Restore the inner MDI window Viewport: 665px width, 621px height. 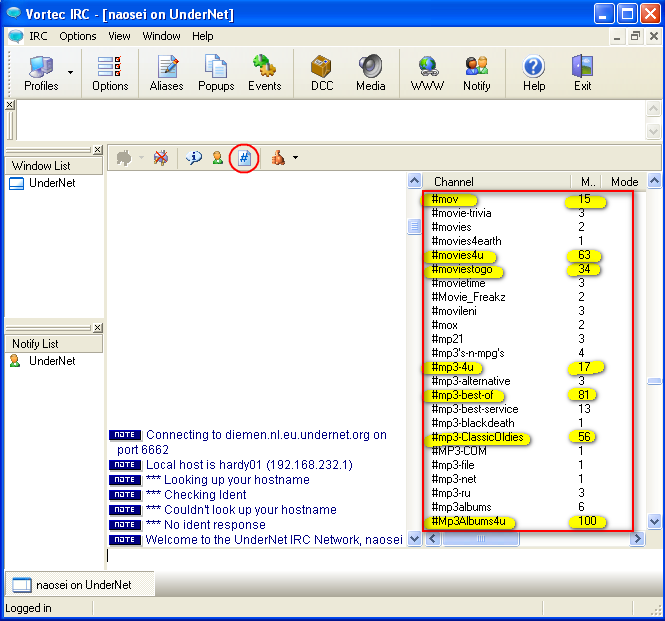[635, 36]
